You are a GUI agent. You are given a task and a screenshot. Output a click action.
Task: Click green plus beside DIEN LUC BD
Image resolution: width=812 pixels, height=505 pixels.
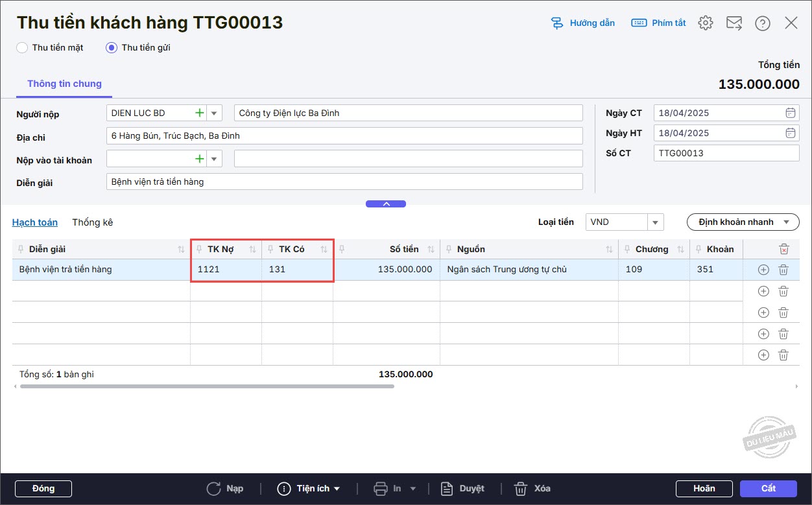199,113
